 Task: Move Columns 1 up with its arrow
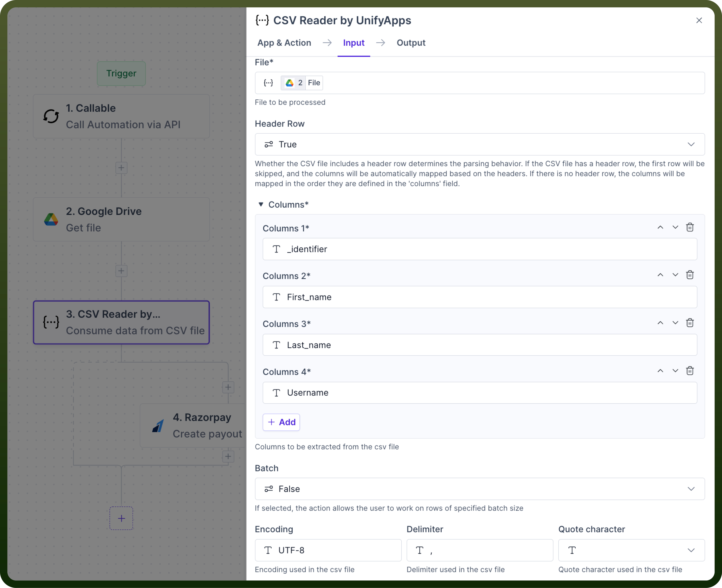[x=660, y=227]
